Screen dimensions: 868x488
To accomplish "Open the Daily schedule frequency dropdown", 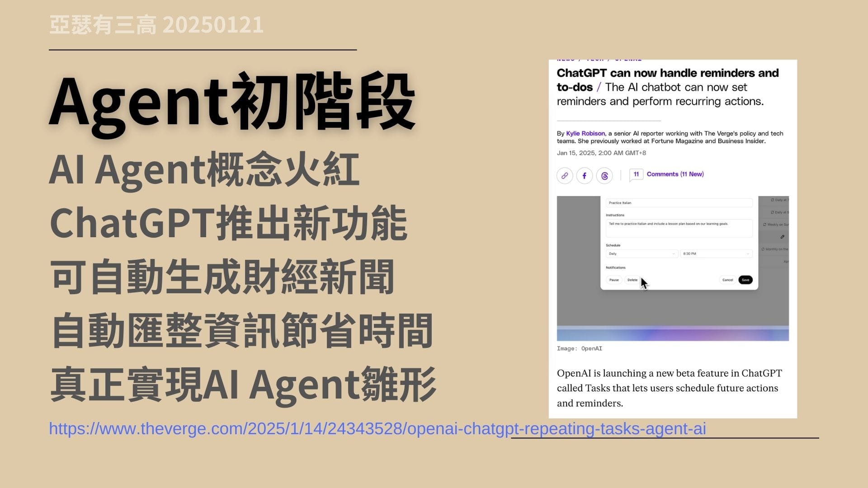I will (642, 254).
